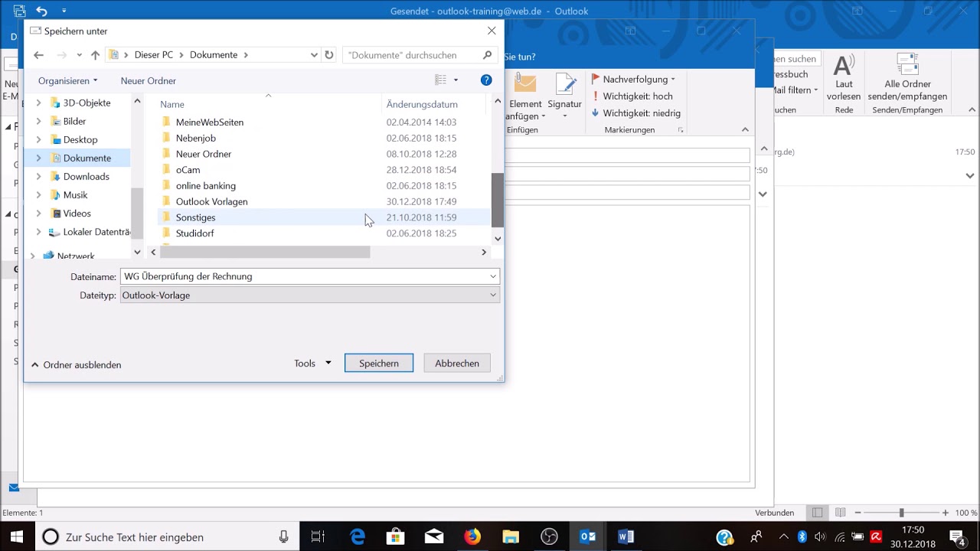Open Word from the taskbar
This screenshot has height=551, width=980.
[626, 536]
